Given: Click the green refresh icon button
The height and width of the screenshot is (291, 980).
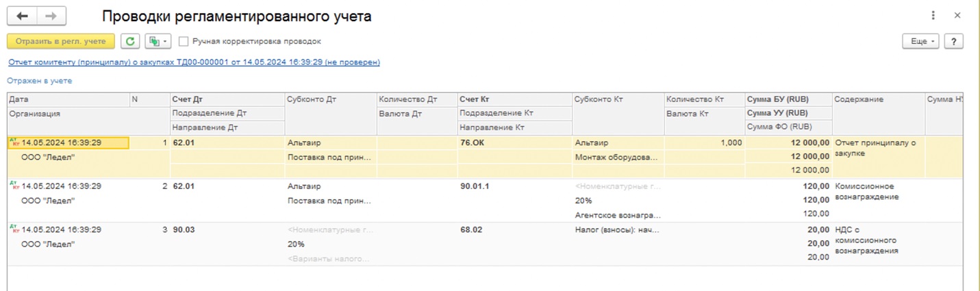Looking at the screenshot, I should click(130, 42).
